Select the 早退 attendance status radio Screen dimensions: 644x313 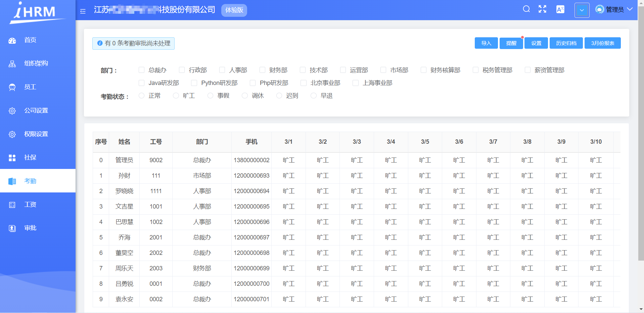(x=313, y=96)
